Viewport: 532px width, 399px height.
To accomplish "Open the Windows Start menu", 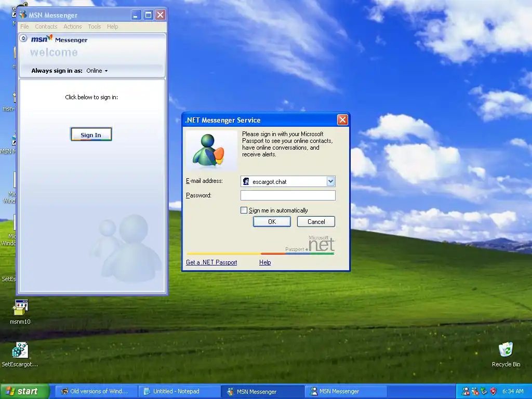I will click(x=24, y=391).
